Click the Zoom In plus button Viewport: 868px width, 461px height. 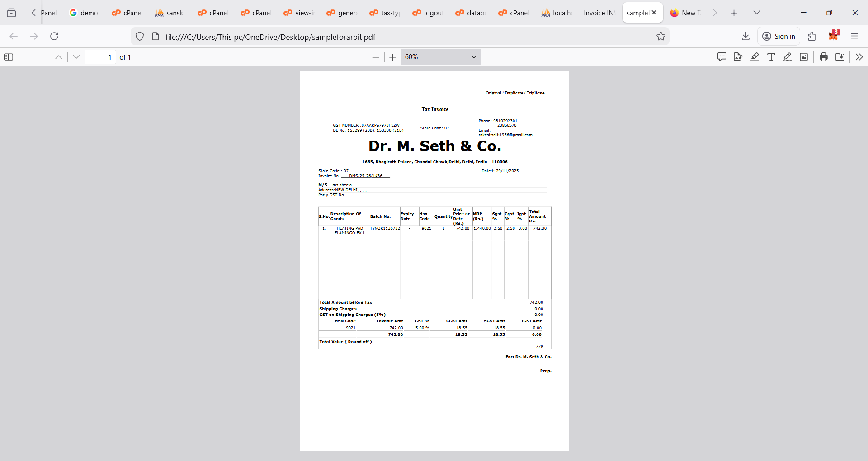point(392,57)
